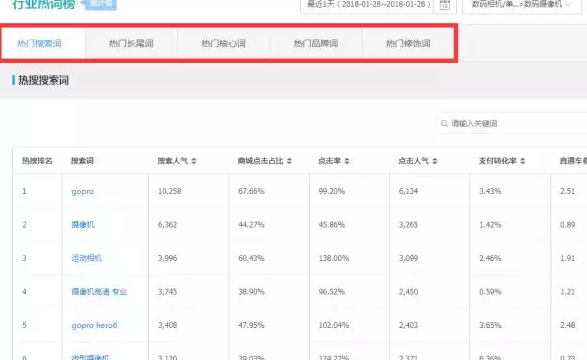Sort by 支付转化率 column arrows

(x=523, y=161)
